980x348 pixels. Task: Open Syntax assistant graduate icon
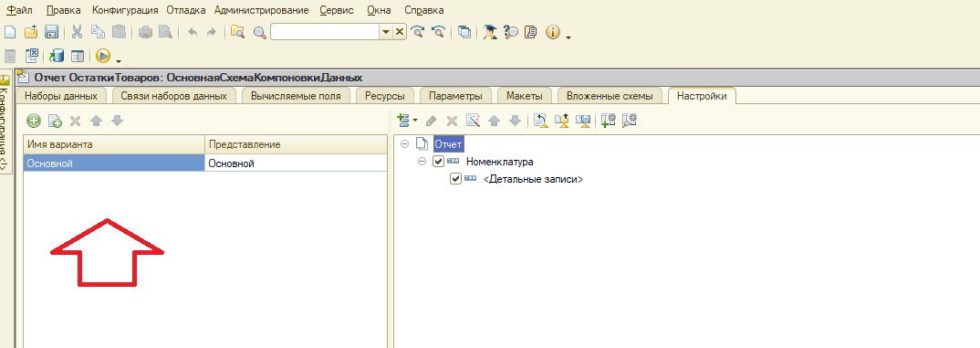[490, 33]
